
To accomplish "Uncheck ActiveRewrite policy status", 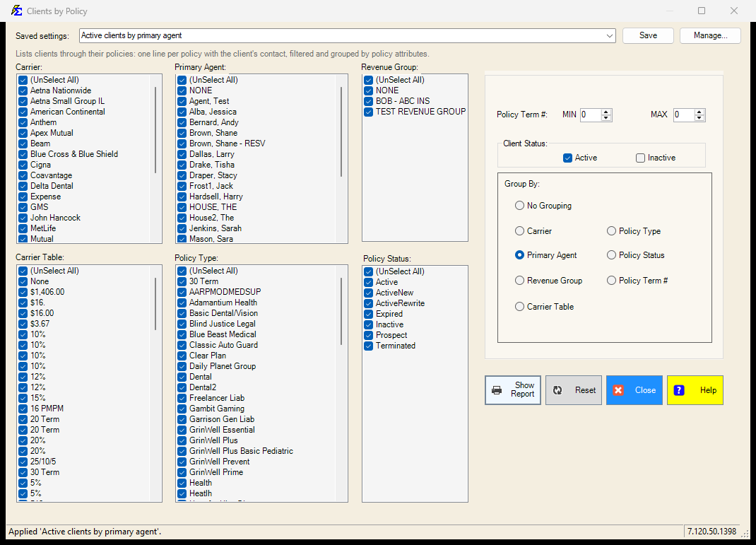I will tap(368, 303).
